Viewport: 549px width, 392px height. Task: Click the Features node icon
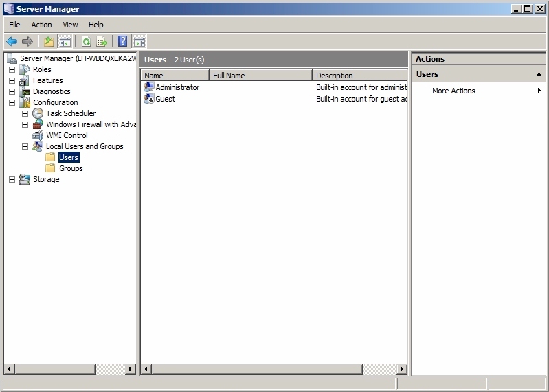pyautogui.click(x=25, y=80)
